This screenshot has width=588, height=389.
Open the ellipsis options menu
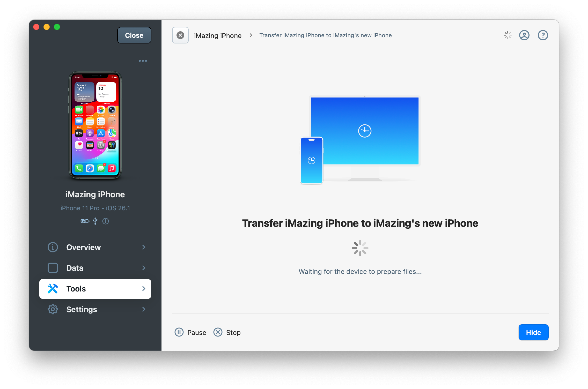[143, 61]
